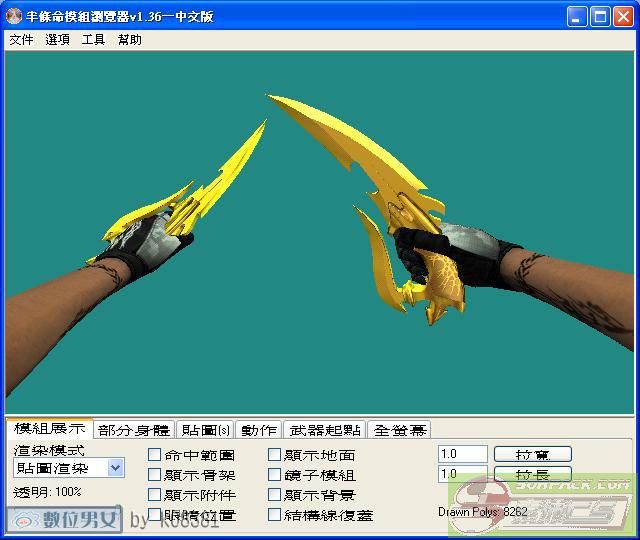Close the model viewer window
Image resolution: width=640 pixels, height=540 pixels.
coord(623,16)
